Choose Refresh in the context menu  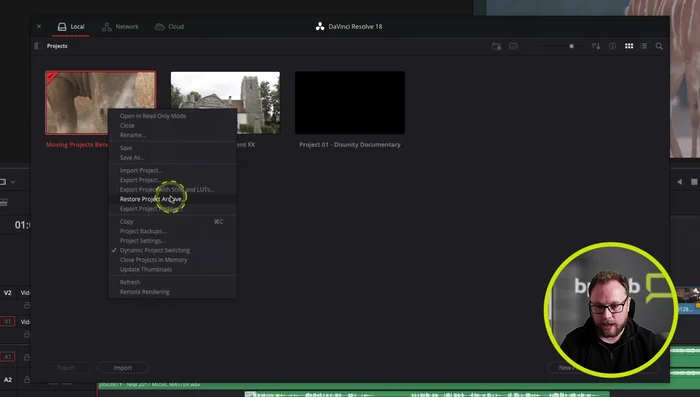click(130, 282)
